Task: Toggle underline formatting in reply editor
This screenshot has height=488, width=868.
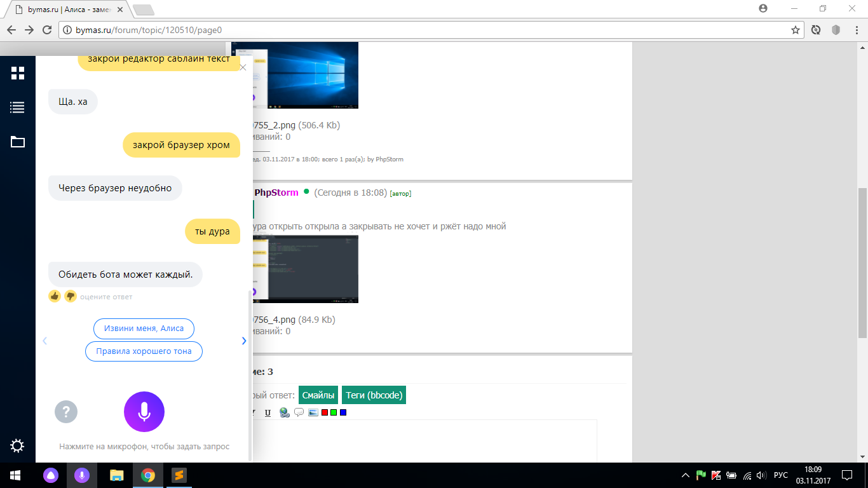Action: 268,412
